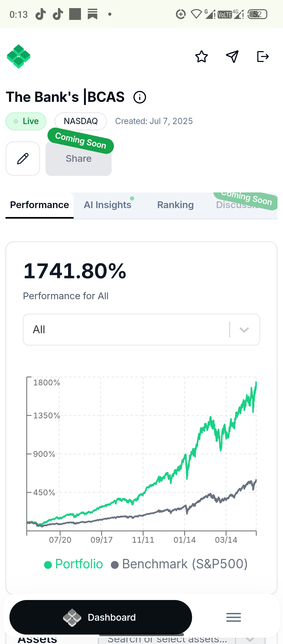Screen dimensions: 283x644
Task: Tap the bookmark-style notification icon
Action: pyautogui.click(x=92, y=14)
